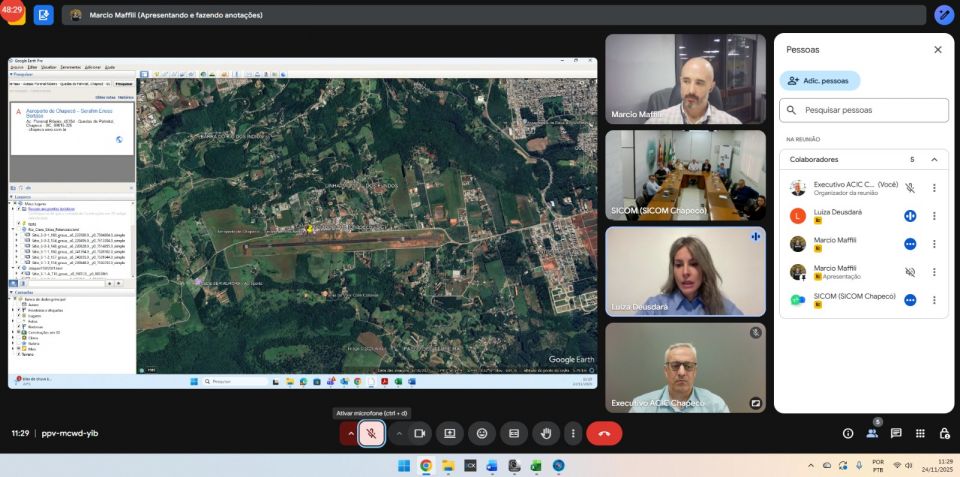The height and width of the screenshot is (477, 960).
Task: Open the chat panel icon
Action: [x=896, y=433]
